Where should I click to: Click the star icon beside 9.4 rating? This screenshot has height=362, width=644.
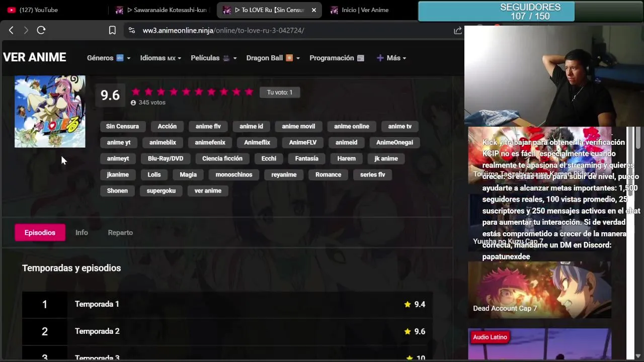tap(408, 304)
